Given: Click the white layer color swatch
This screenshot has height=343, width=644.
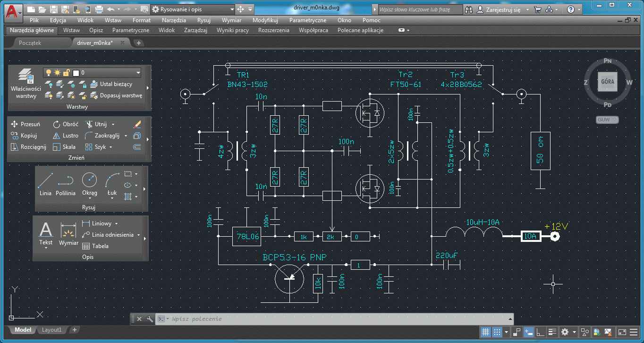Looking at the screenshot, I should pyautogui.click(x=76, y=73).
